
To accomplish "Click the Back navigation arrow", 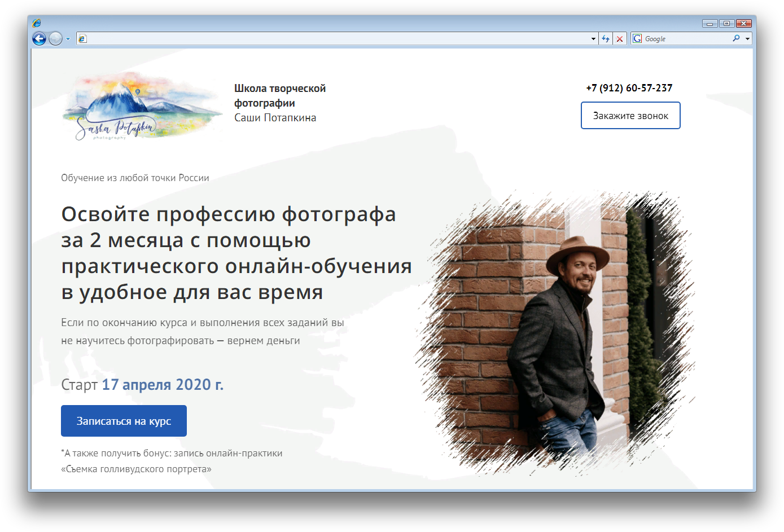I will point(39,38).
